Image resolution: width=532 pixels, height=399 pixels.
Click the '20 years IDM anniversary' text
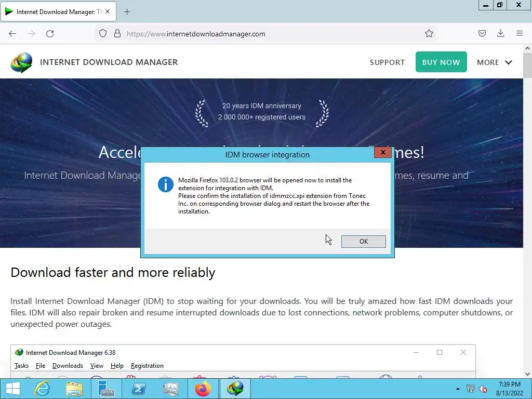point(262,106)
